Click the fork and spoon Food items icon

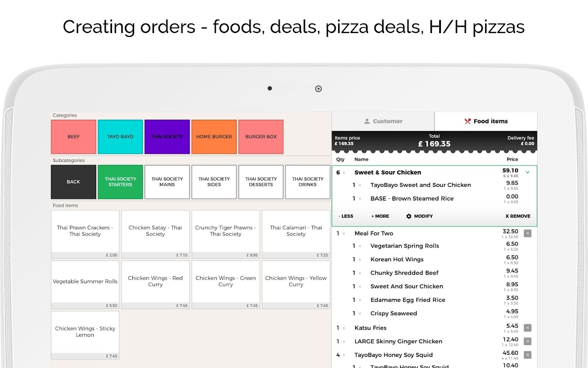[468, 121]
